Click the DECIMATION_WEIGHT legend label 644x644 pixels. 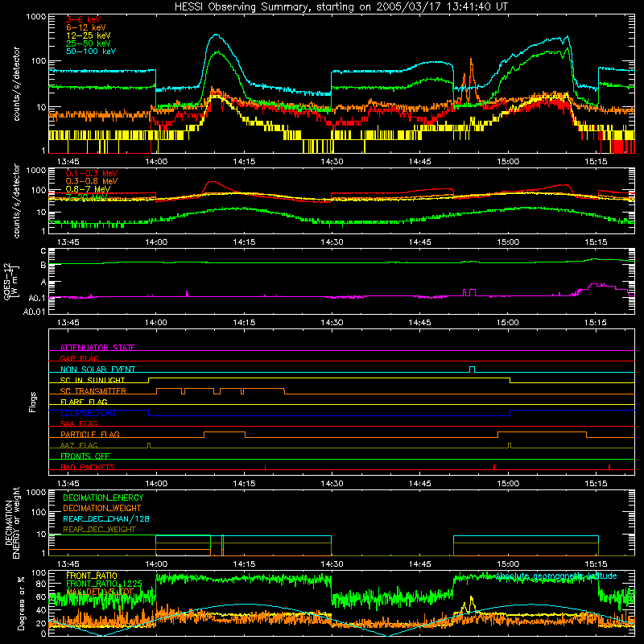point(102,508)
